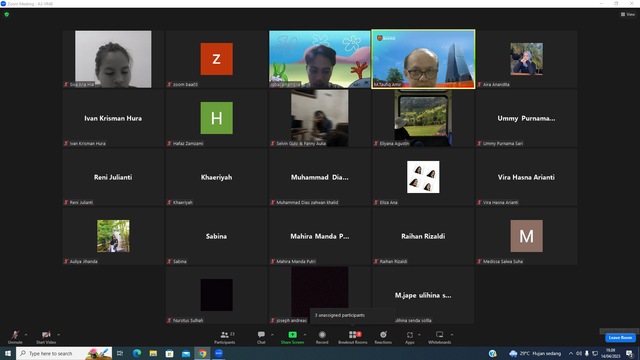The width and height of the screenshot is (640, 360).
Task: Open the Reactions menu
Action: (383, 337)
